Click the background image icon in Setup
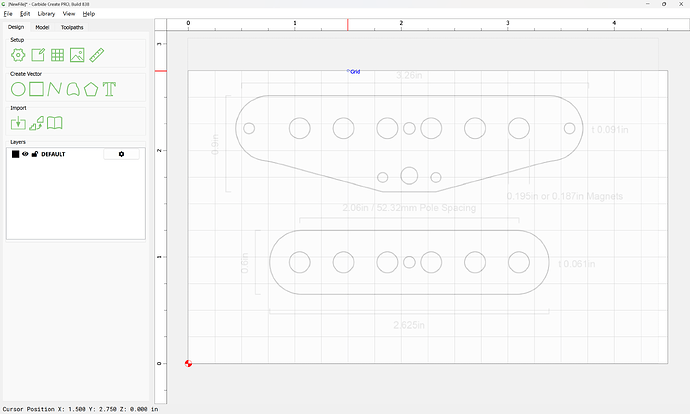Image resolution: width=690 pixels, height=414 pixels. click(x=77, y=55)
